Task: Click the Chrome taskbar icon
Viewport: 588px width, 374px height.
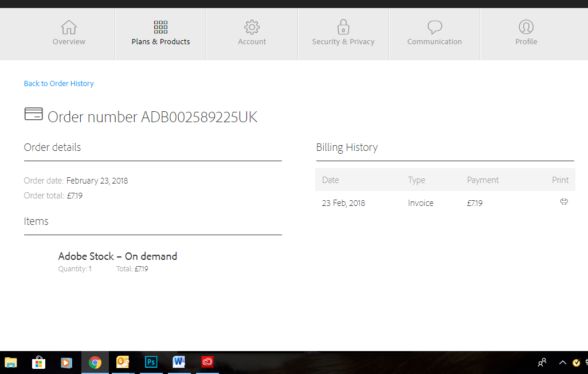Action: point(95,363)
